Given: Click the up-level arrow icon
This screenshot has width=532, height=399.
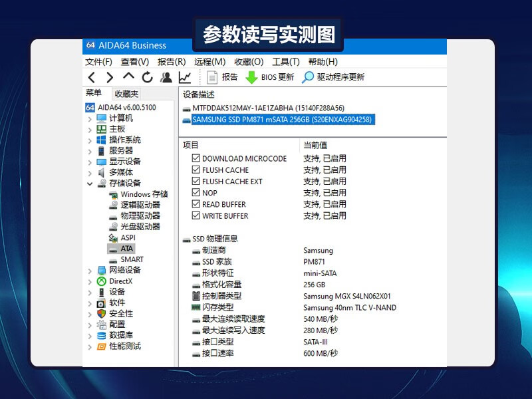Looking at the screenshot, I should (128, 76).
